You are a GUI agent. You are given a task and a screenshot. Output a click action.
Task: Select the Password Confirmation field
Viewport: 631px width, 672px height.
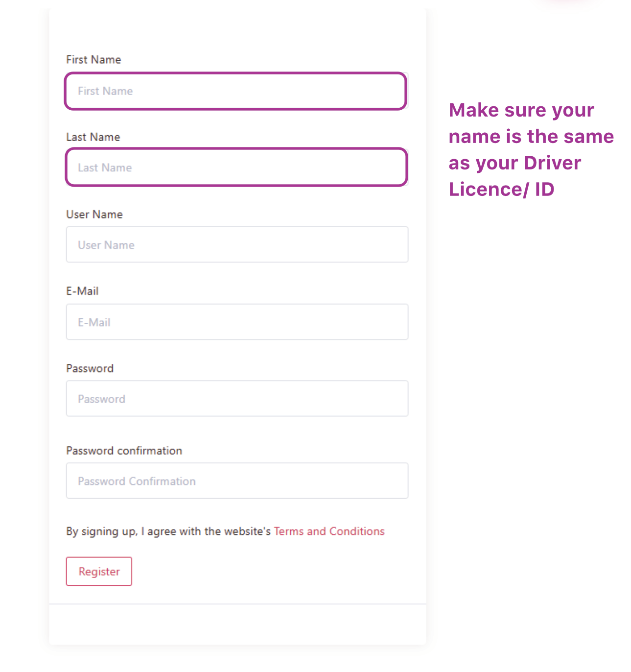click(x=236, y=480)
